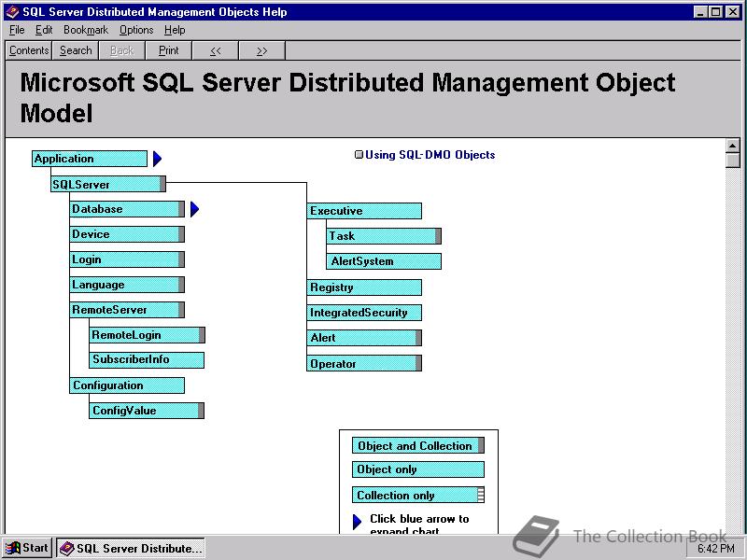
Task: Open the Windows Start menu
Action: (x=27, y=548)
